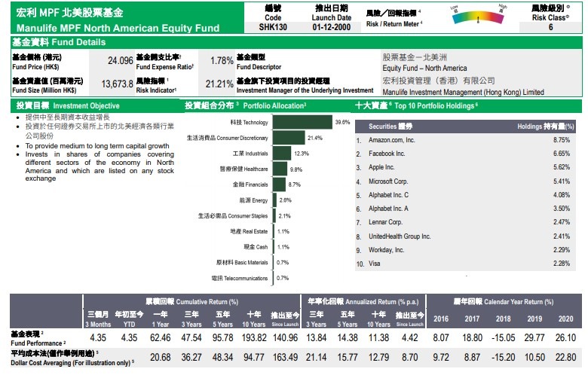Viewport: 588px width, 381px height.
Task: Click the Holdings (%) column header
Action: click(546, 126)
